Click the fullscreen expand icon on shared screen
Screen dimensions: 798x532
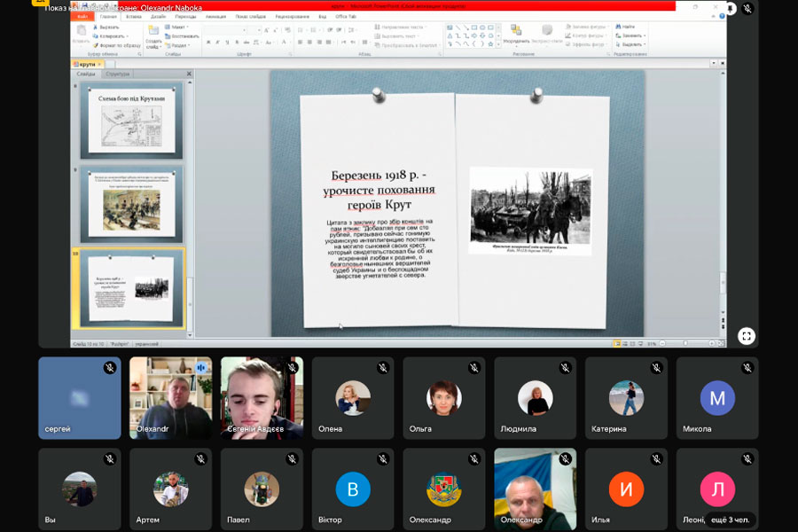747,336
